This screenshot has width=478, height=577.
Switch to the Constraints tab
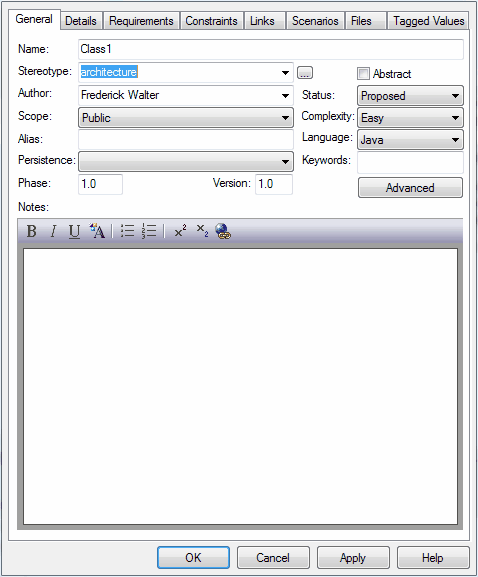coord(212,21)
